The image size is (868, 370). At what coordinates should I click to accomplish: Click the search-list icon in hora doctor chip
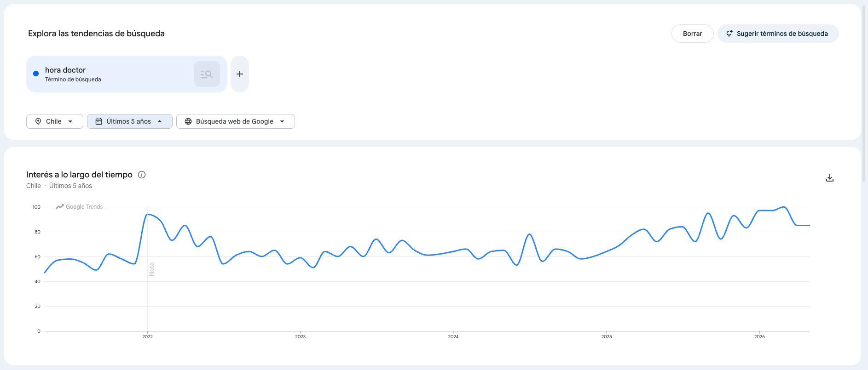207,74
